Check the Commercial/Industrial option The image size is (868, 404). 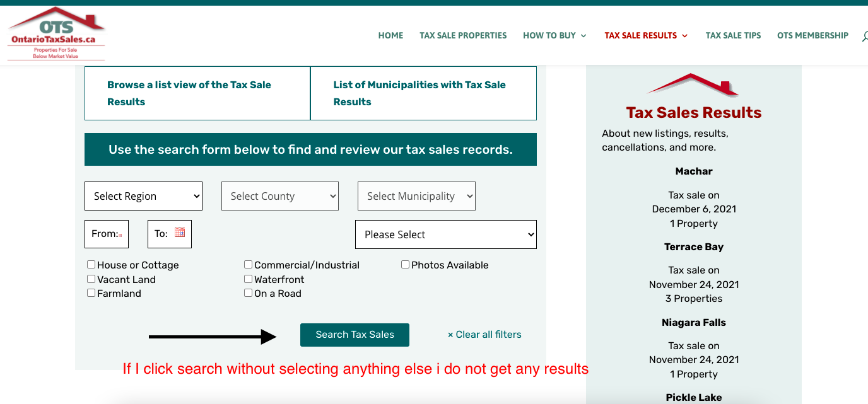coord(249,265)
